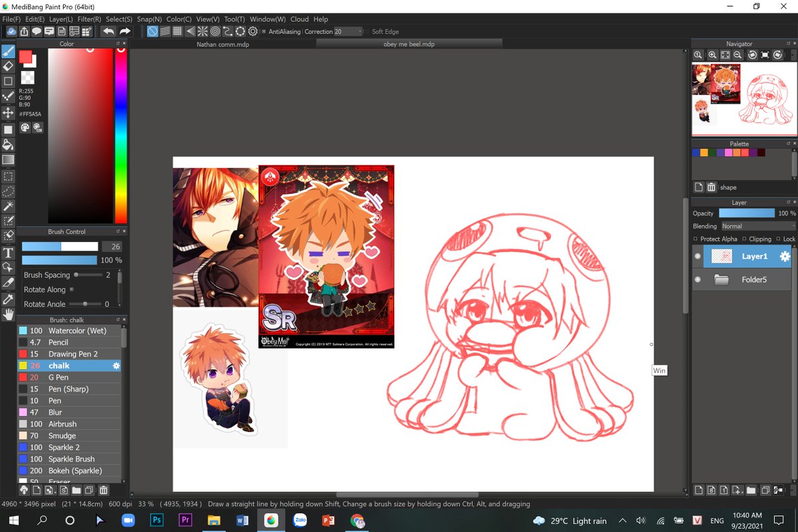Image resolution: width=798 pixels, height=532 pixels.
Task: Select the Pencil brush
Action: [x=69, y=342]
